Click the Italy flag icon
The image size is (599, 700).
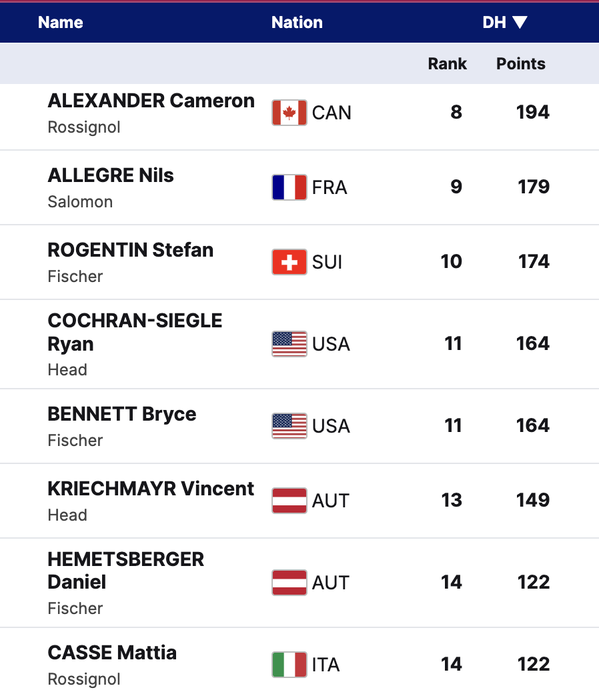tap(289, 665)
